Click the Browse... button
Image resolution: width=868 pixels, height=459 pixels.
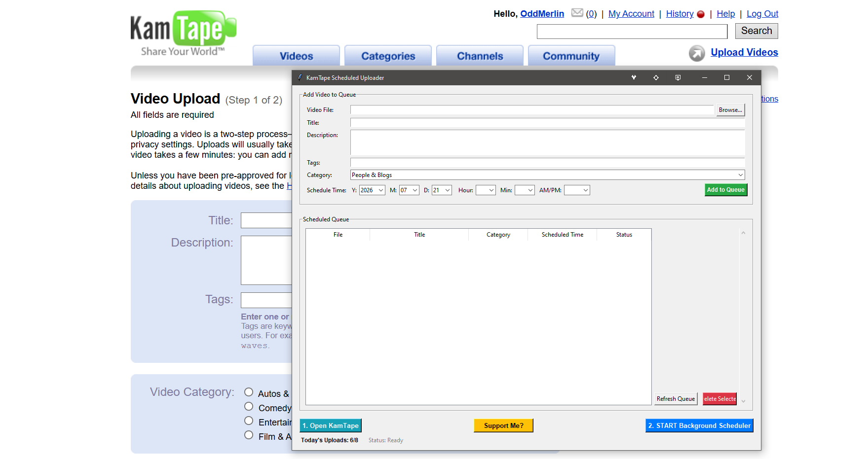pyautogui.click(x=730, y=110)
